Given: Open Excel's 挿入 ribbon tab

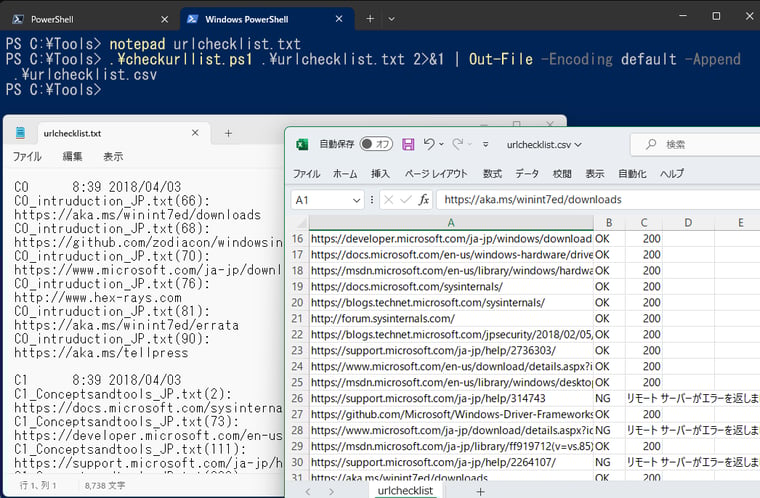Looking at the screenshot, I should tap(380, 174).
